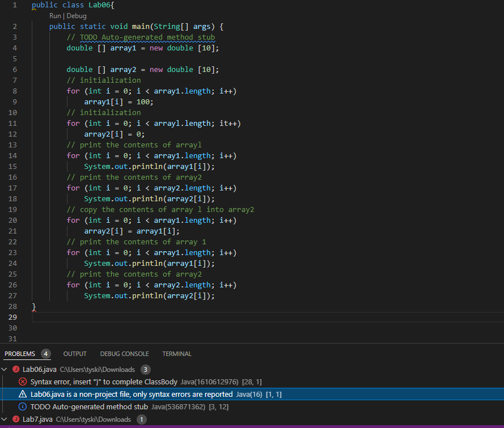The width and height of the screenshot is (504, 428).
Task: Click the Run code lens above main
Action: pyautogui.click(x=55, y=16)
